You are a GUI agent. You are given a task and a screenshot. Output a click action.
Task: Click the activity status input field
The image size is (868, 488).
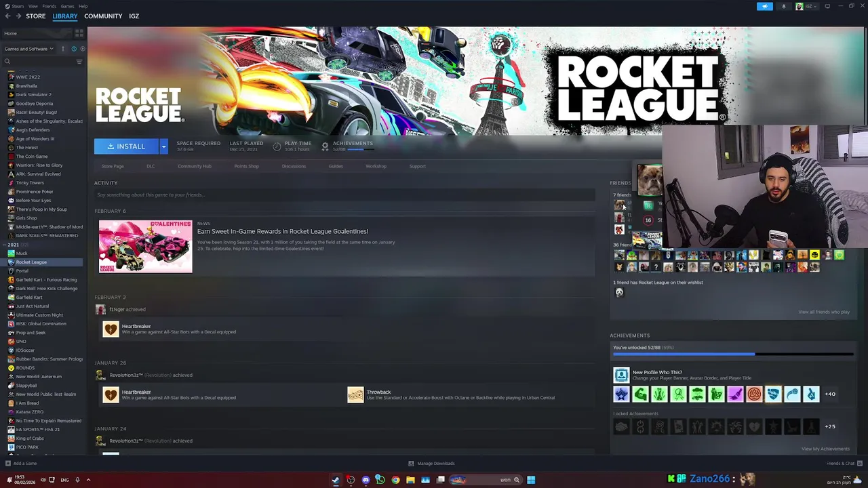coord(344,195)
